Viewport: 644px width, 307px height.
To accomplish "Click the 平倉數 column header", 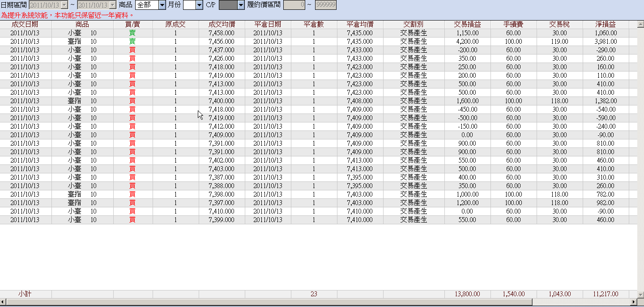I will 314,24.
